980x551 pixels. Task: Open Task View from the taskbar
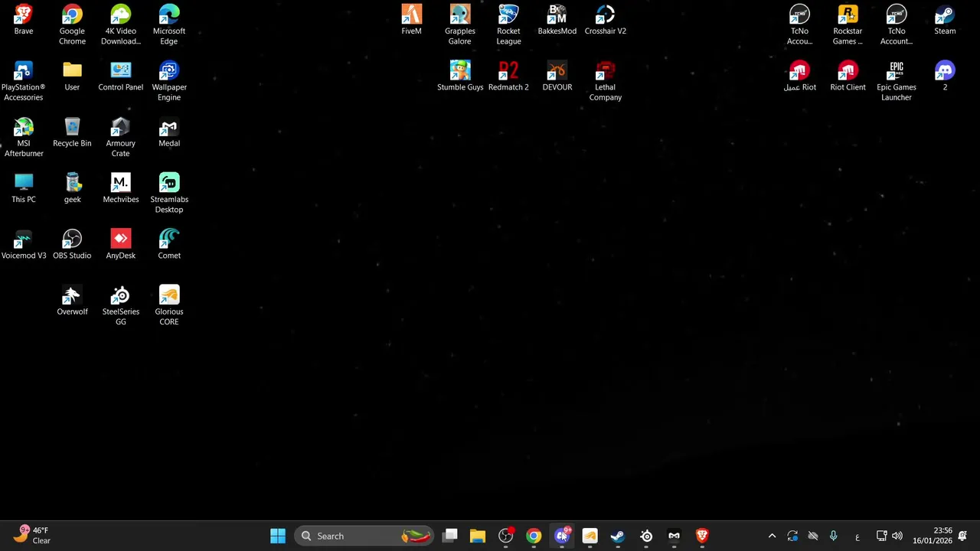450,536
